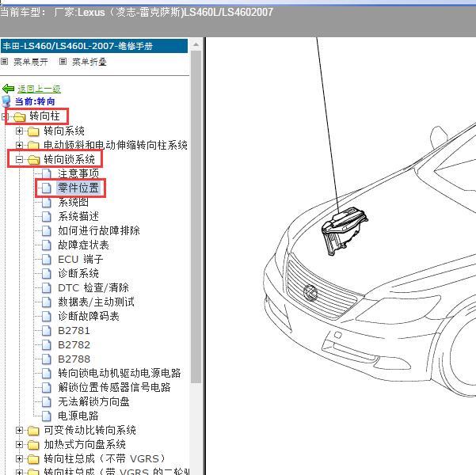Expand 转向柱总成（不带 VGRS） node

19,458
